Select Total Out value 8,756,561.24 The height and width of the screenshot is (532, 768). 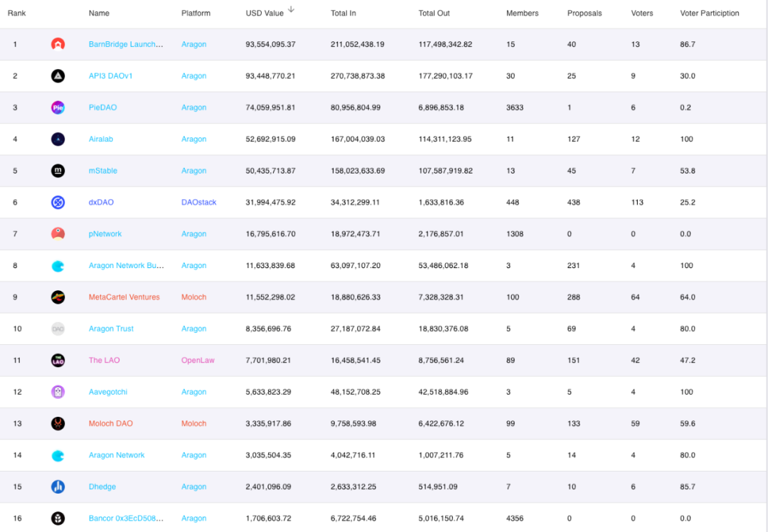(x=441, y=360)
